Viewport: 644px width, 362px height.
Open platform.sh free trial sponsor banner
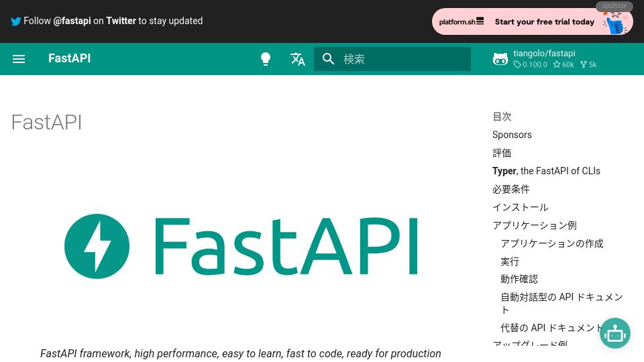coord(532,21)
